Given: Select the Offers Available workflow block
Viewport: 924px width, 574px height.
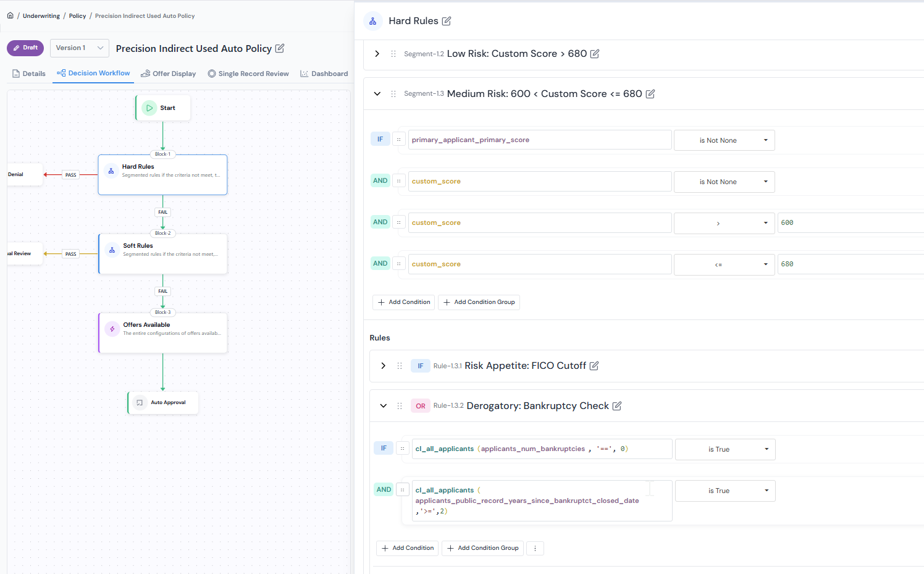Looking at the screenshot, I should point(163,333).
